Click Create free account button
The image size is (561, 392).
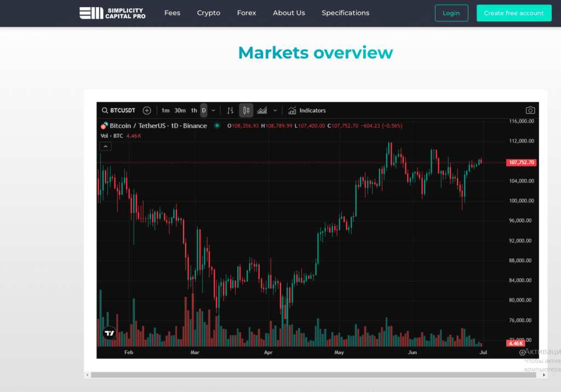coord(514,13)
